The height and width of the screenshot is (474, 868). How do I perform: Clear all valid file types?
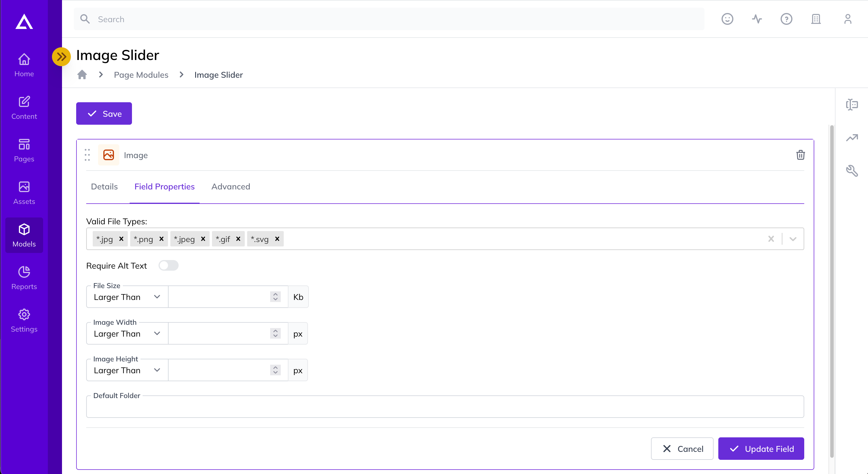coord(771,239)
